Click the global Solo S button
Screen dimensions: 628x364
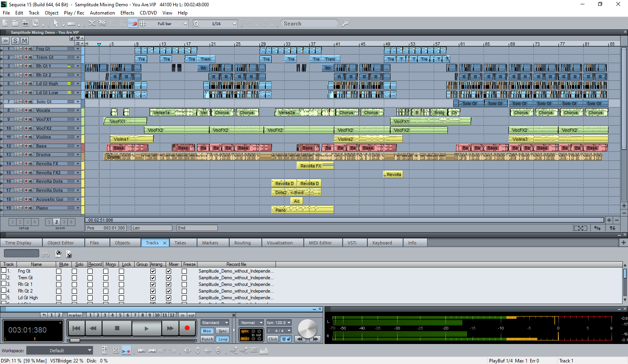tap(15, 41)
